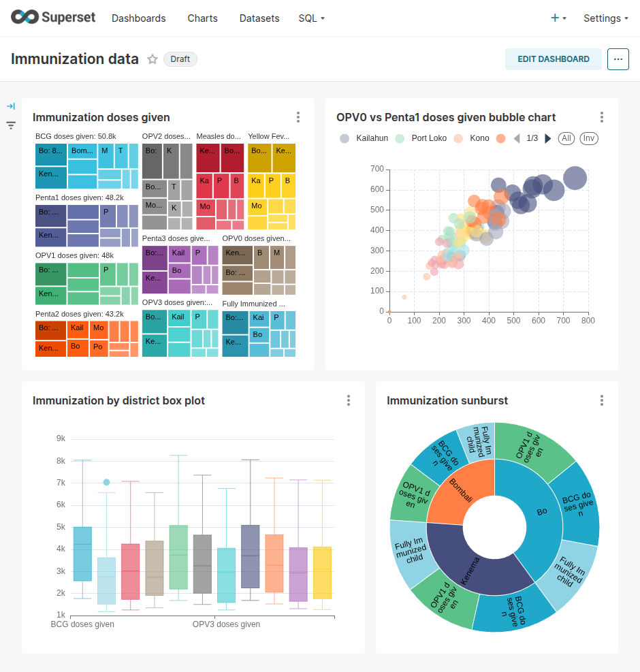The image size is (640, 672).
Task: Open options menu on the box plot chart
Action: pyautogui.click(x=348, y=400)
